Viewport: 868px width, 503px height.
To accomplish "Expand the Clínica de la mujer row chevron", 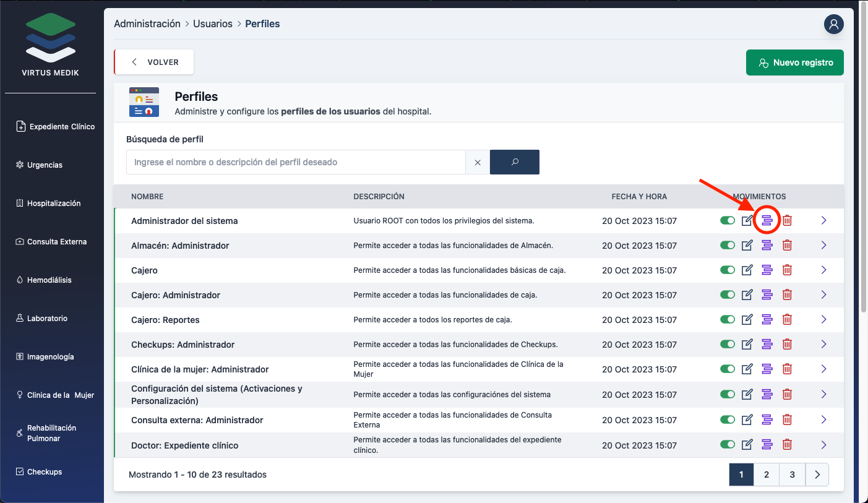I will 823,369.
